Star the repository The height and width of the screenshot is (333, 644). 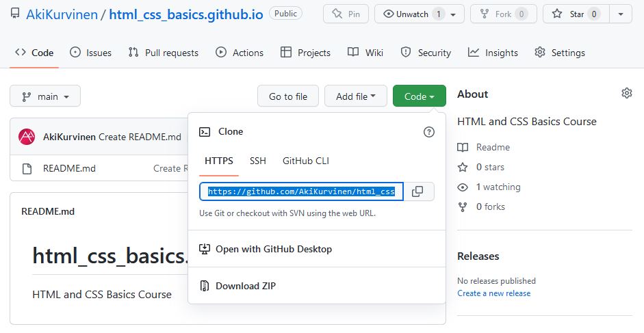(576, 14)
